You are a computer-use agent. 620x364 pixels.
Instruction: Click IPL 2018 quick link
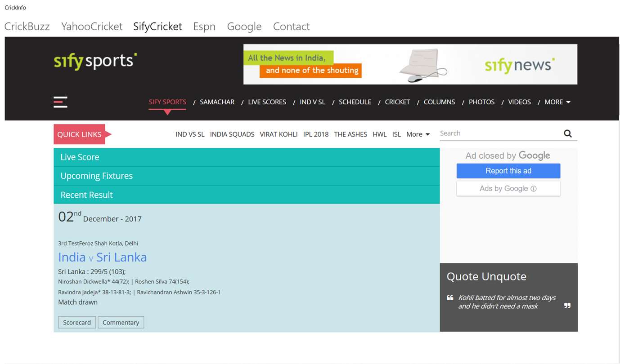pyautogui.click(x=316, y=134)
